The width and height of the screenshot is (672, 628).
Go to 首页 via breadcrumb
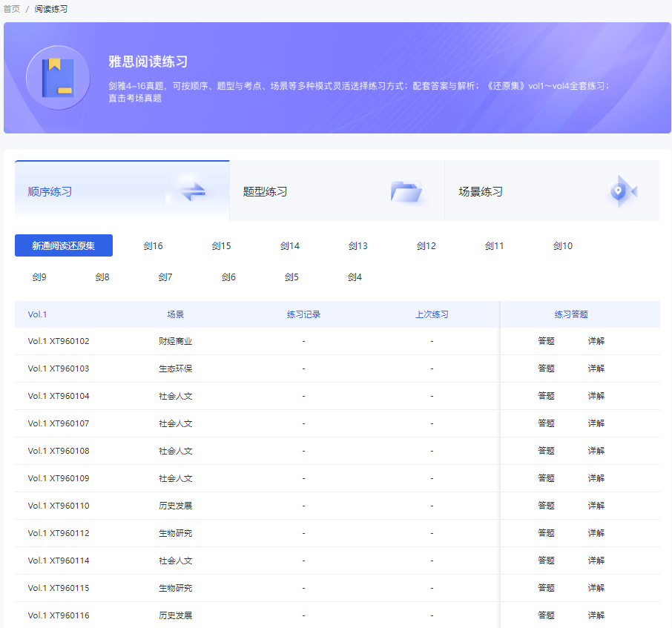point(12,9)
